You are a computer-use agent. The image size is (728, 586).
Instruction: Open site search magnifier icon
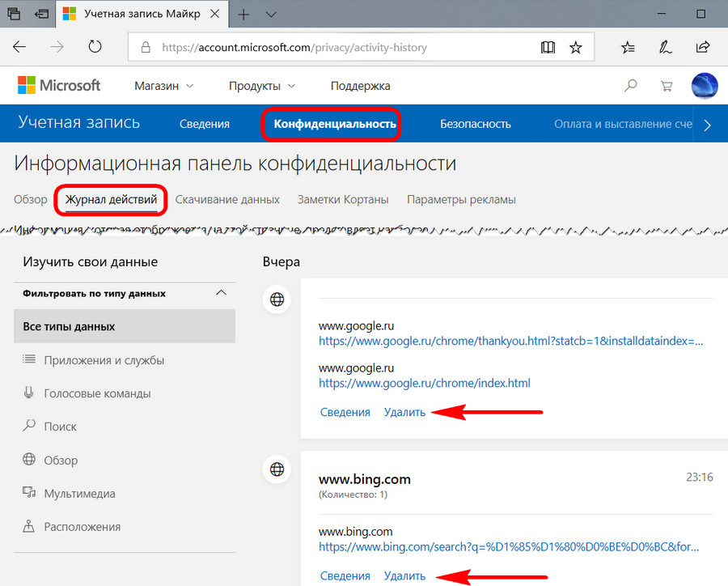[630, 86]
